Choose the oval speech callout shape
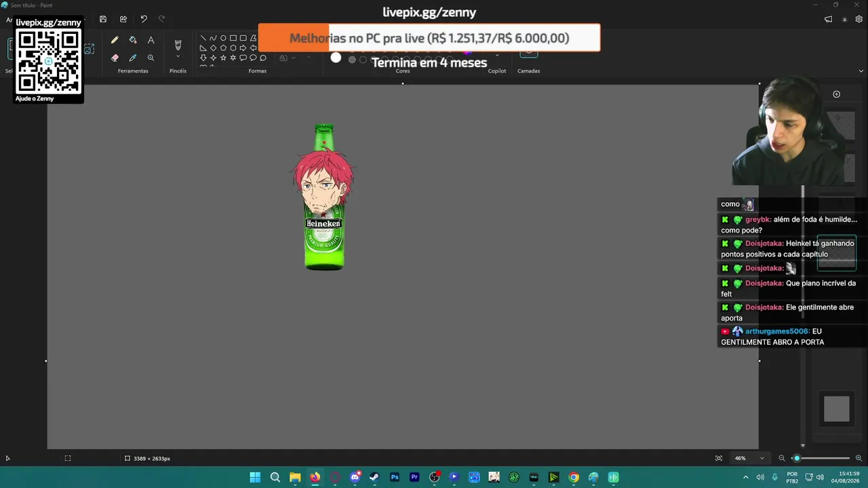Viewport: 868px width, 488px height. tap(253, 58)
